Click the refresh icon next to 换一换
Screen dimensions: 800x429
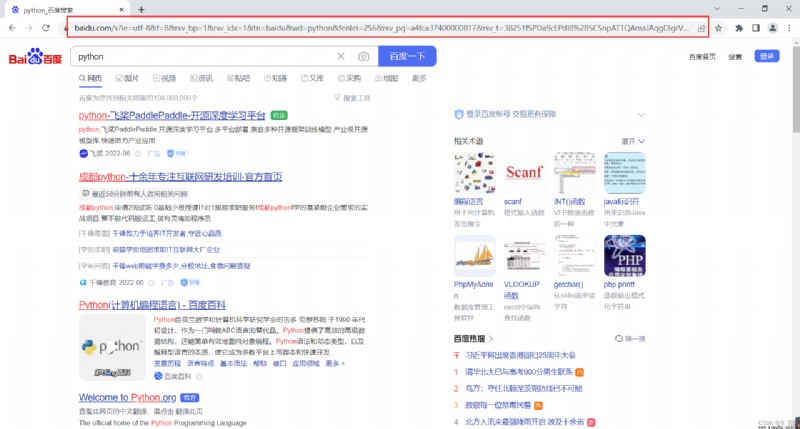[x=618, y=339]
